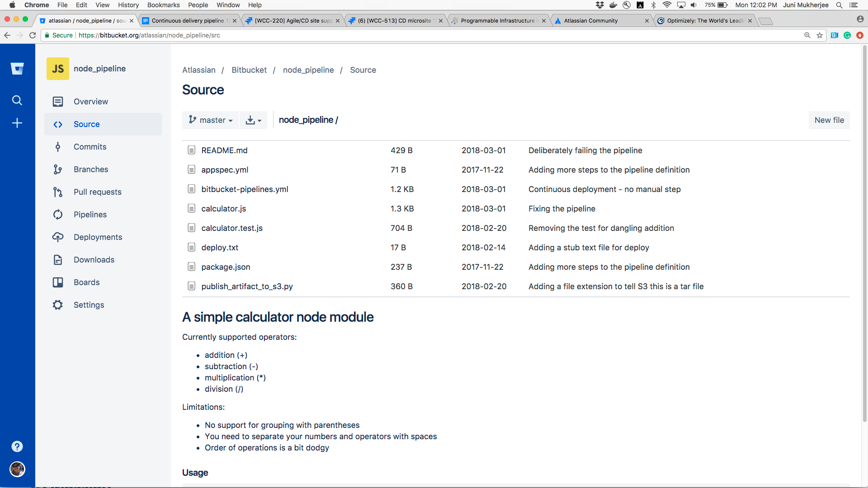Viewport: 868px width, 488px height.
Task: Click the New file button
Action: (x=829, y=120)
